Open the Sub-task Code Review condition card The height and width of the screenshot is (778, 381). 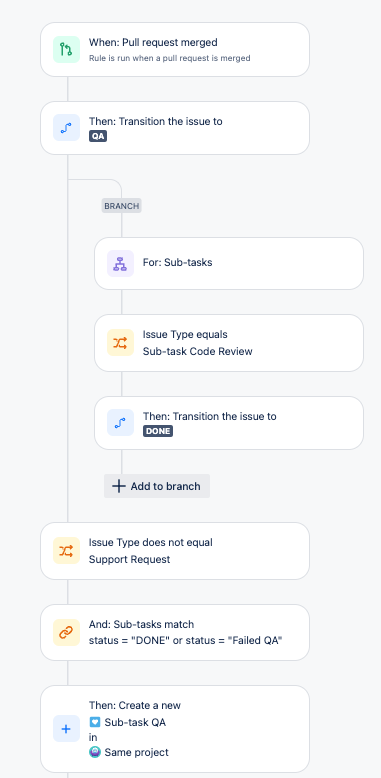[229, 343]
